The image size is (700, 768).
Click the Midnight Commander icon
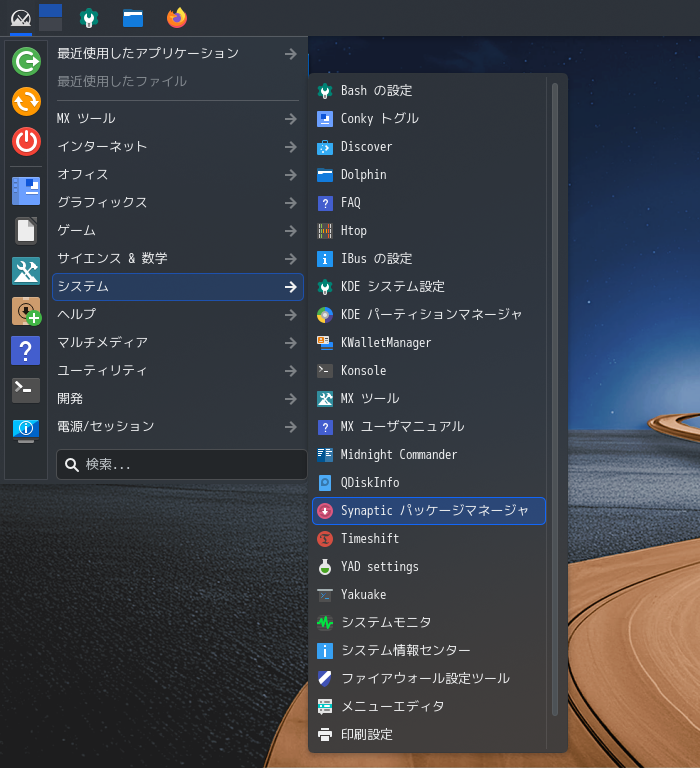point(324,455)
